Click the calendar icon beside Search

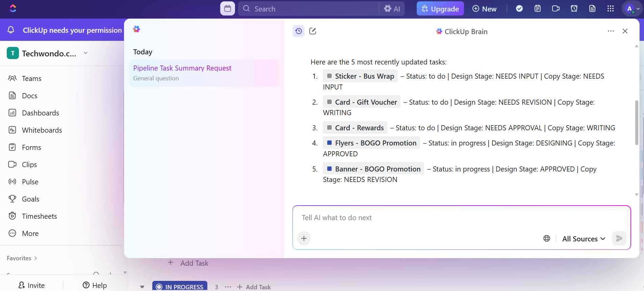point(228,9)
